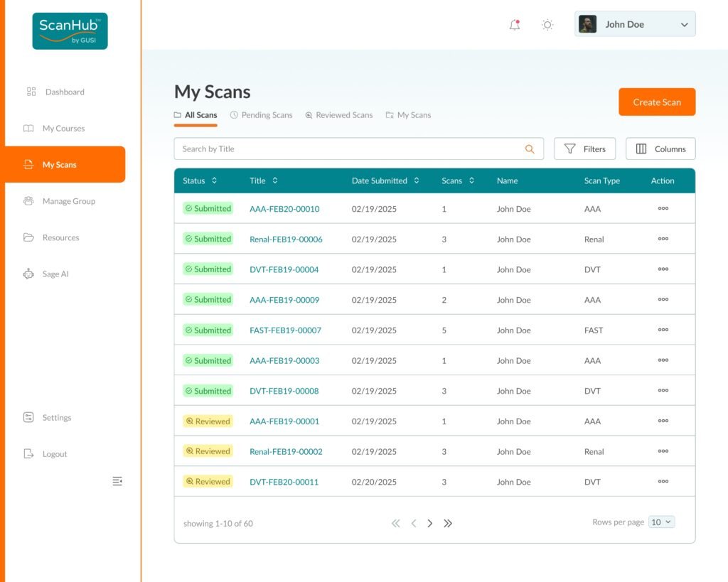This screenshot has height=582, width=728.
Task: Open the Resources folder in sidebar
Action: point(60,238)
